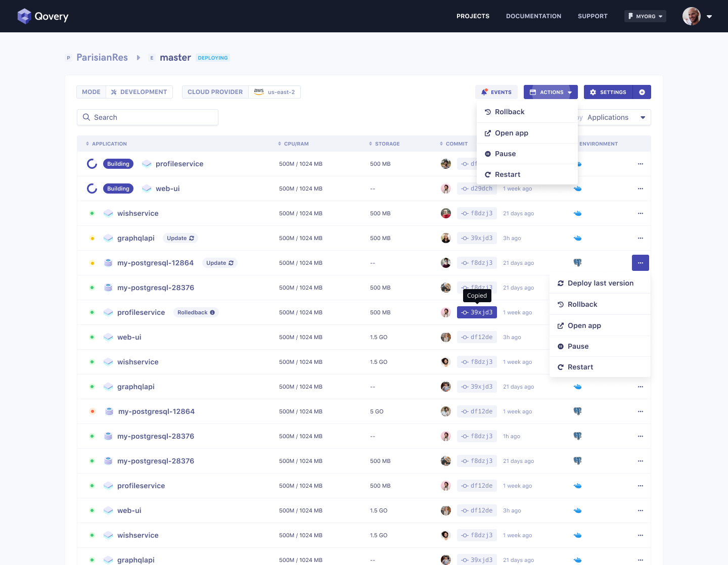The image size is (728, 565).
Task: Click the ParisianRes breadcrumb link
Action: point(102,58)
